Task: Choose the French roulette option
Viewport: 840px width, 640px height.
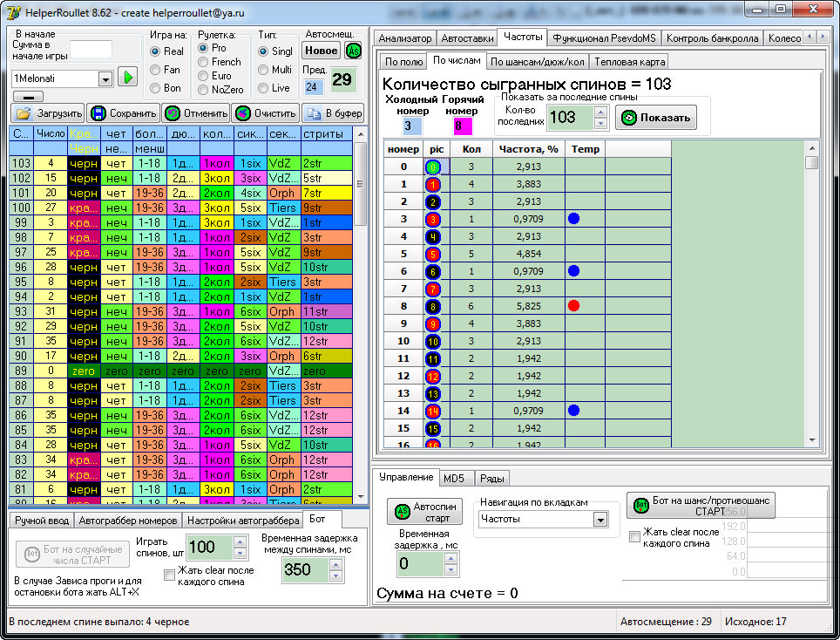Action: click(x=204, y=62)
